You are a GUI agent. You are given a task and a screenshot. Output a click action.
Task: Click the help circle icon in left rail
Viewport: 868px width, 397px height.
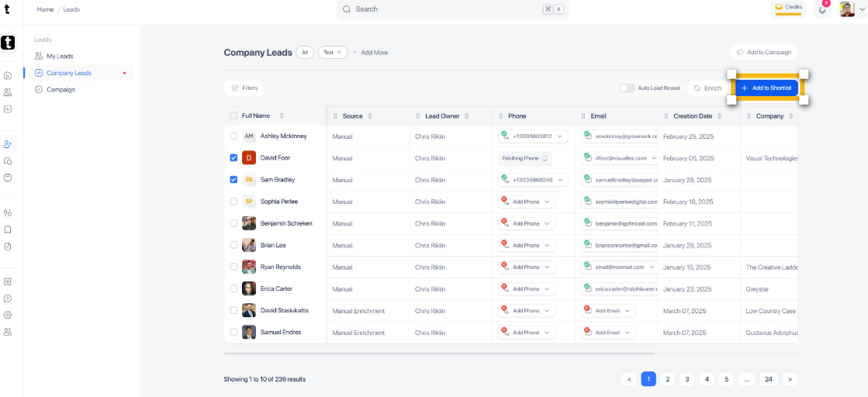tap(8, 299)
